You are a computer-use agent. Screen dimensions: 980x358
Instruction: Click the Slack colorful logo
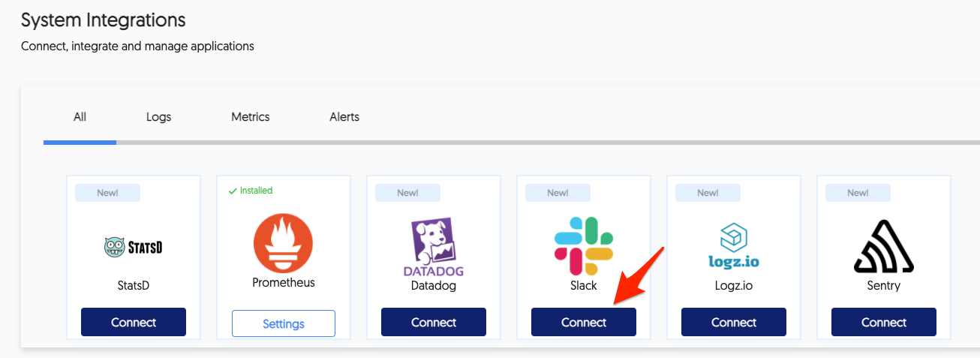click(584, 245)
